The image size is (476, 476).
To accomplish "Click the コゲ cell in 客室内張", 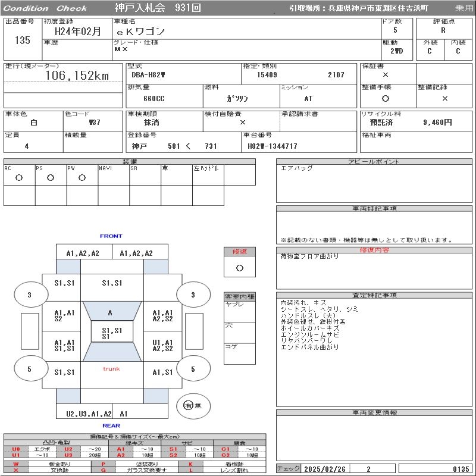I will pyautogui.click(x=240, y=353).
